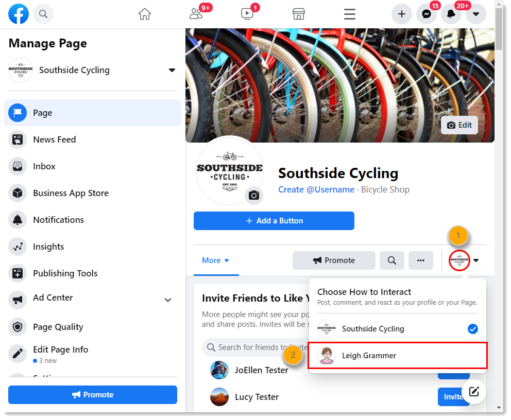Click JoEllen Tester's avatar
Viewport: 511px width, 420px height.
[219, 370]
